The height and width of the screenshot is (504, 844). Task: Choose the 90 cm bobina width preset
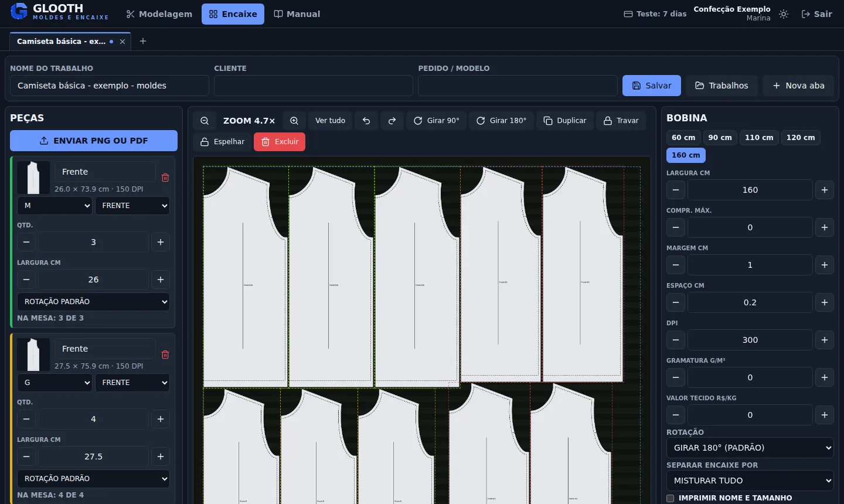click(720, 138)
